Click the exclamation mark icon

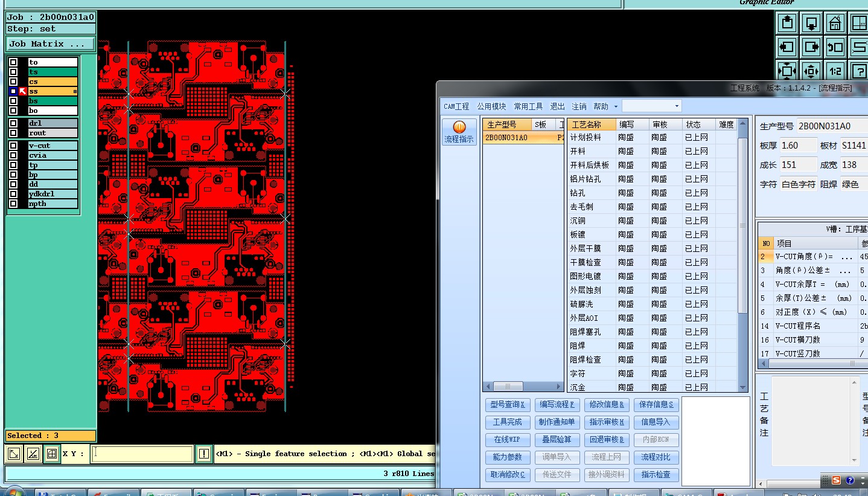click(x=205, y=454)
